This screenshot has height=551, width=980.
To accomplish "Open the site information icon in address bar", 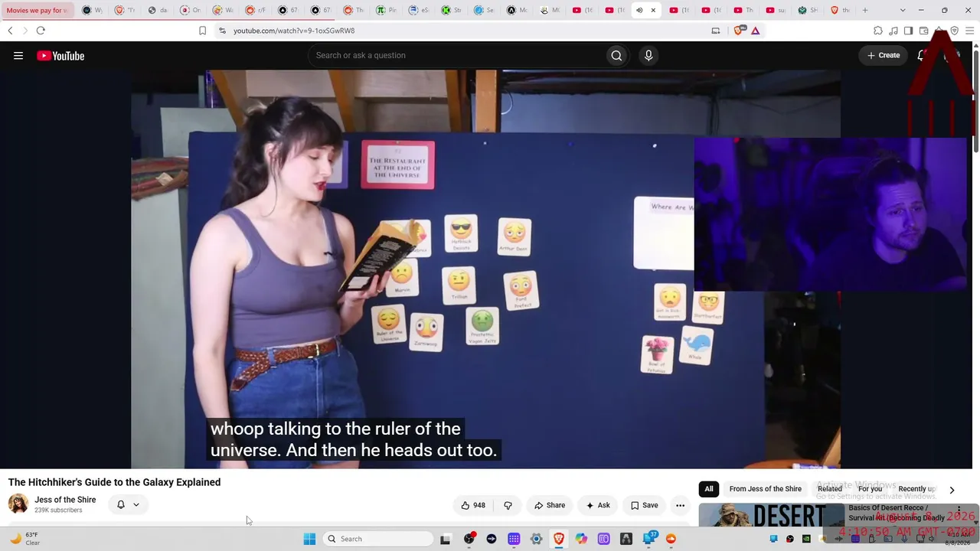I will 222,31.
